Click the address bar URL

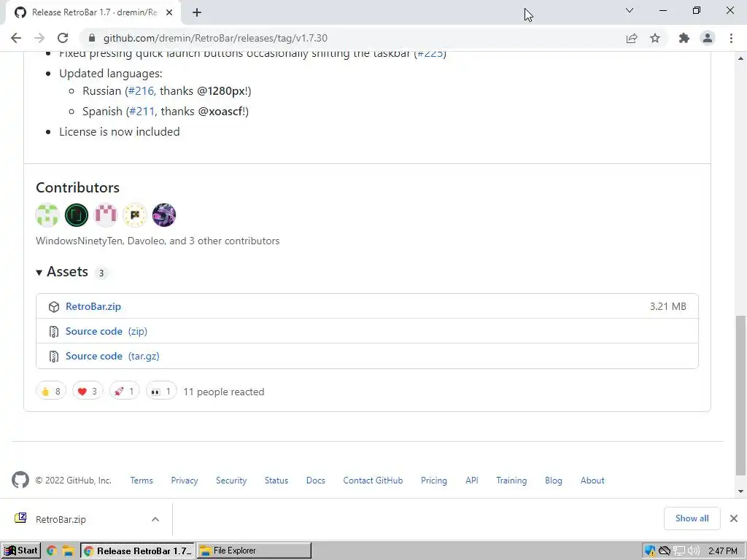tap(215, 38)
